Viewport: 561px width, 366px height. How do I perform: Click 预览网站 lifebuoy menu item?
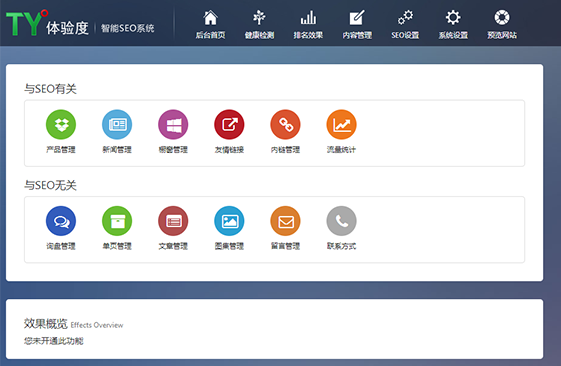[502, 24]
